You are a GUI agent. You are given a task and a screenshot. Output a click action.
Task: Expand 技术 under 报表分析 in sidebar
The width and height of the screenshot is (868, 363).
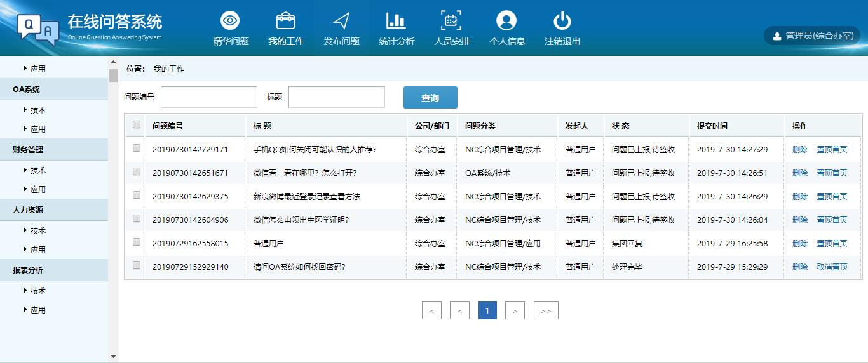pyautogui.click(x=37, y=291)
